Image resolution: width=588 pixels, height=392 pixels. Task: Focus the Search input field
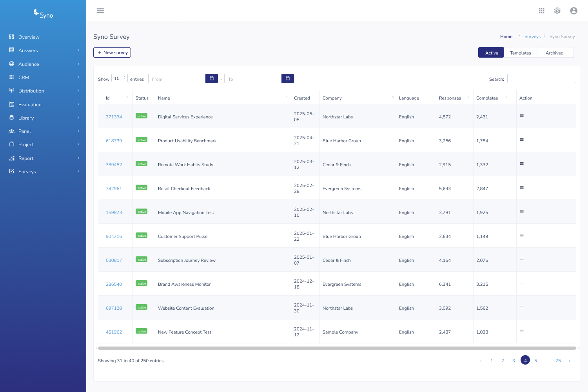pyautogui.click(x=542, y=78)
